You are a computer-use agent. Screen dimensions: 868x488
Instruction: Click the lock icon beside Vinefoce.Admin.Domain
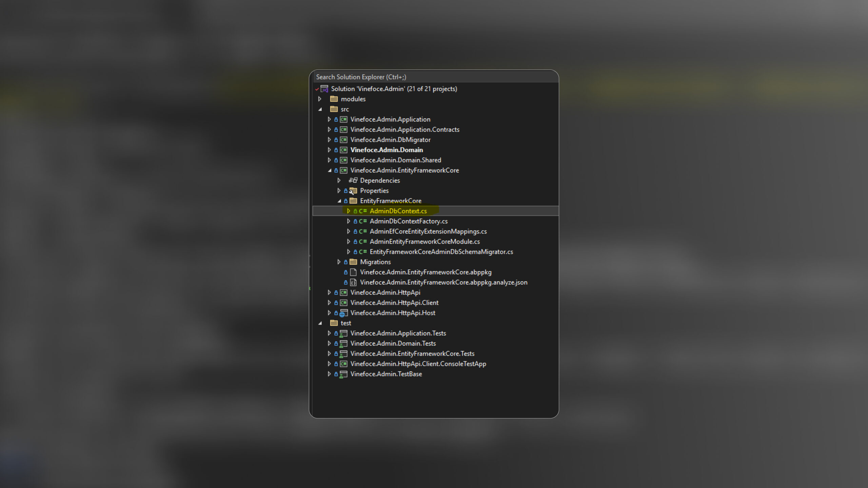tap(336, 150)
